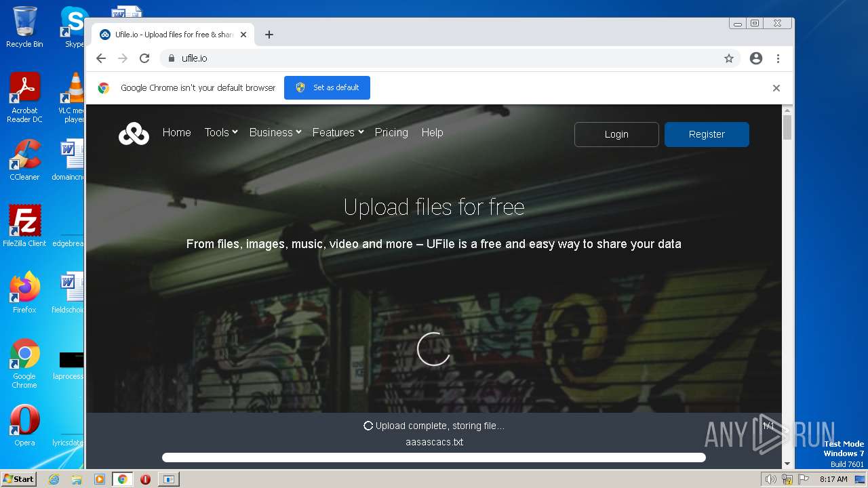868x488 pixels.
Task: Open the Help page
Action: pos(432,133)
